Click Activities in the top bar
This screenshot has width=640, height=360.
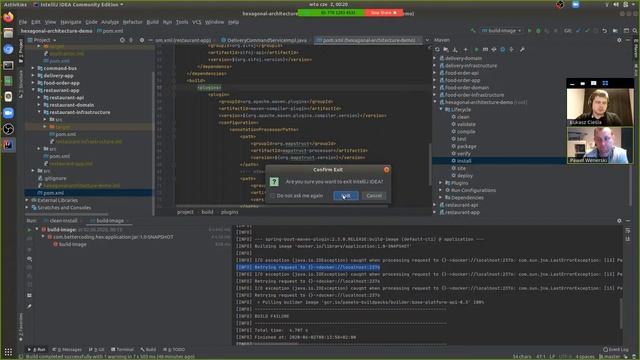(x=15, y=4)
